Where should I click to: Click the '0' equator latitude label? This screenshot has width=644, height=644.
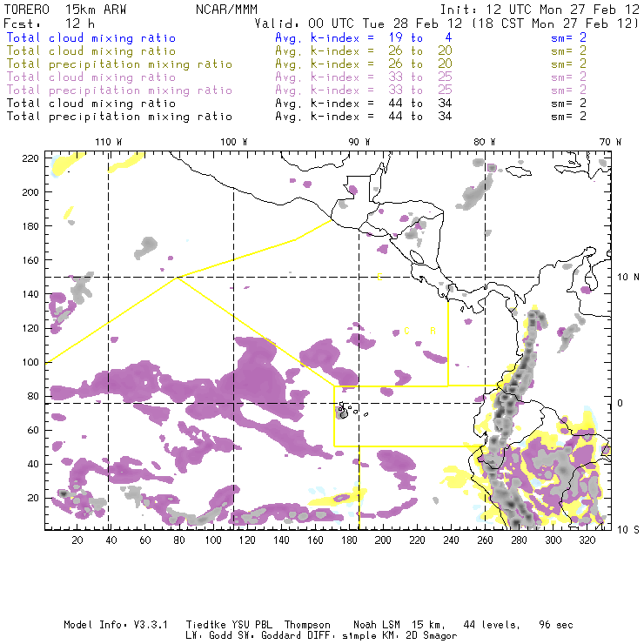[620, 403]
